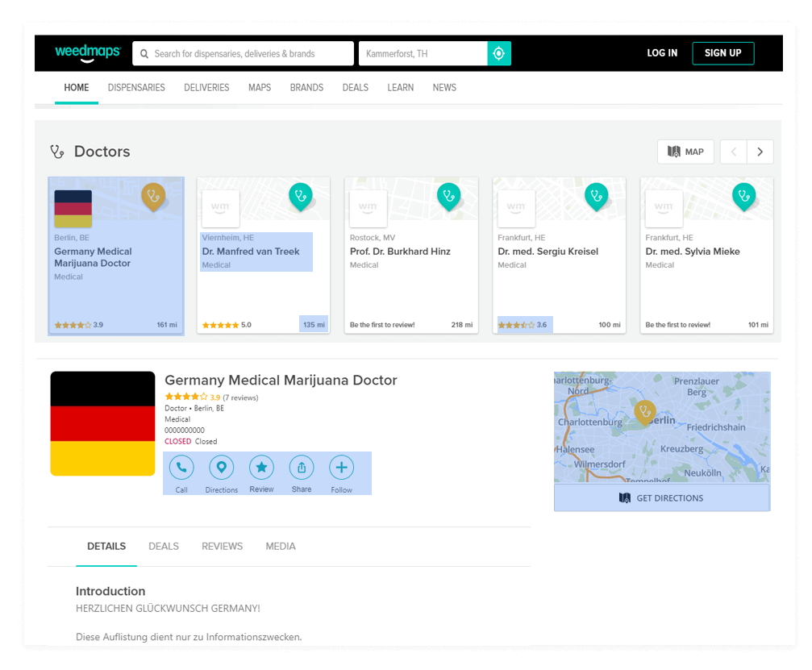This screenshot has height=670, width=812.
Task: Click the Follow plus icon
Action: click(341, 468)
